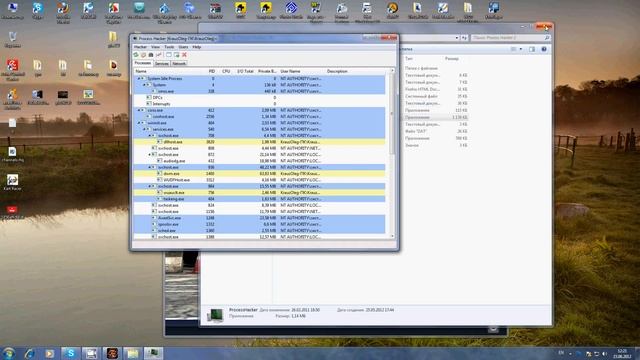
Task: Collapse the csrss.exe tree node
Action: coord(138,110)
